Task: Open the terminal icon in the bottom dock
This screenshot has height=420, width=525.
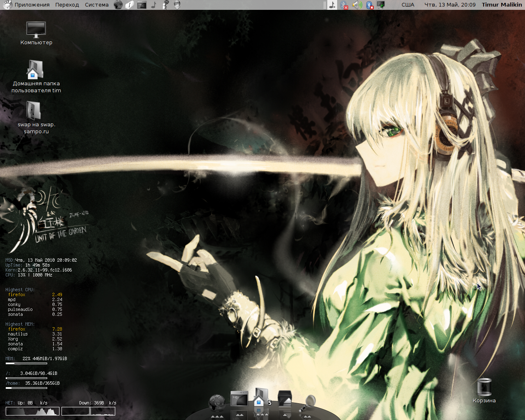Action: coord(239,399)
